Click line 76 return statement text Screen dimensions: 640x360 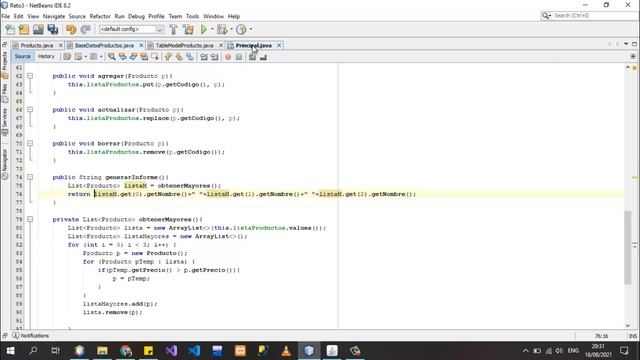pyautogui.click(x=242, y=194)
